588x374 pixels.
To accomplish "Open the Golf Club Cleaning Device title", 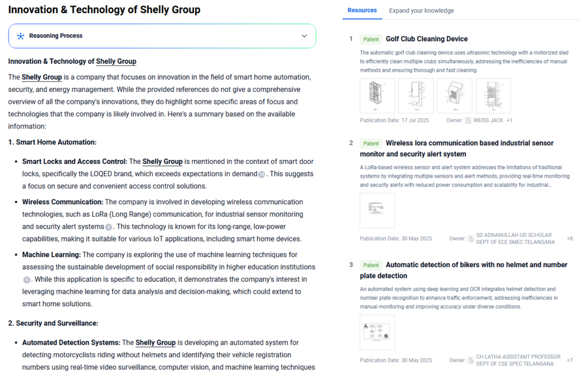I will coord(427,39).
